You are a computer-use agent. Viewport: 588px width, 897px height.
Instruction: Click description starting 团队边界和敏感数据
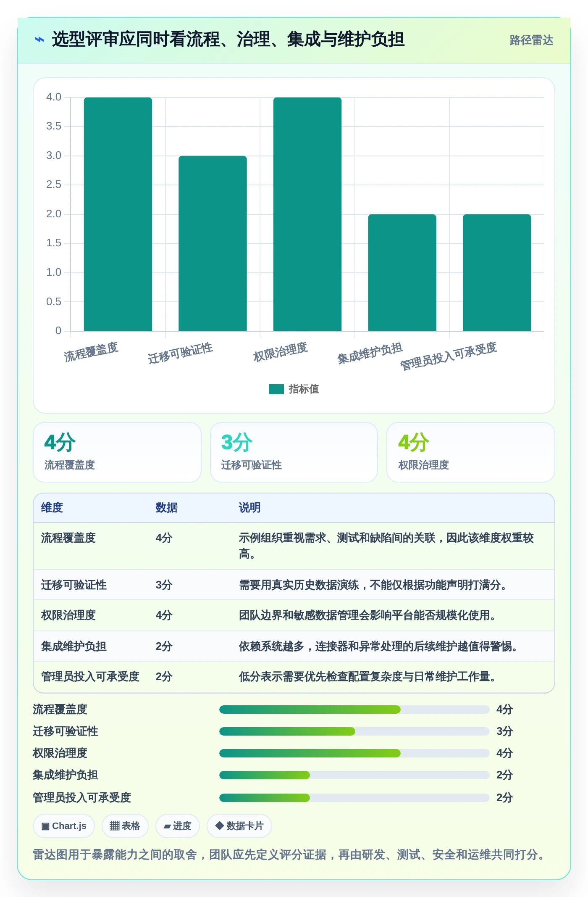367,615
